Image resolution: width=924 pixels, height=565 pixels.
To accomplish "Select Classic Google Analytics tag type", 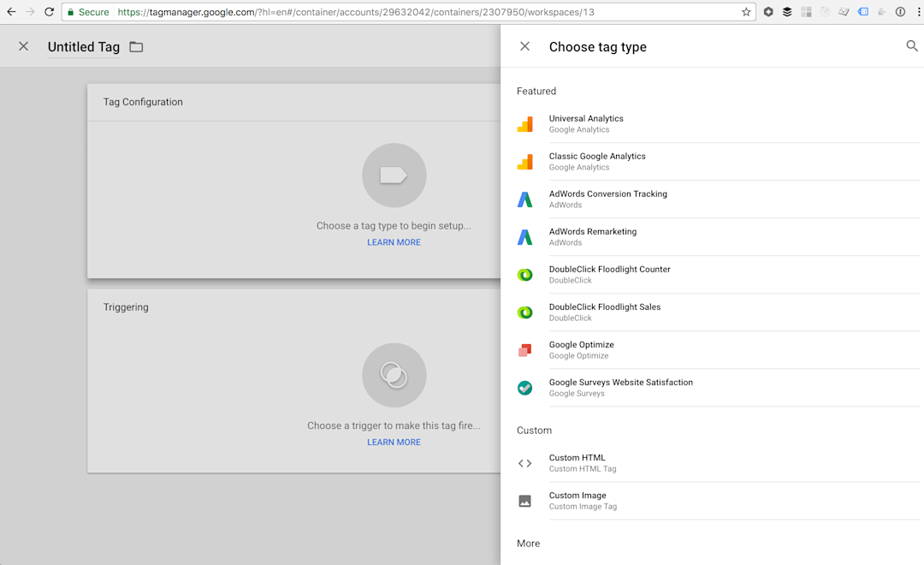I will click(x=719, y=162).
